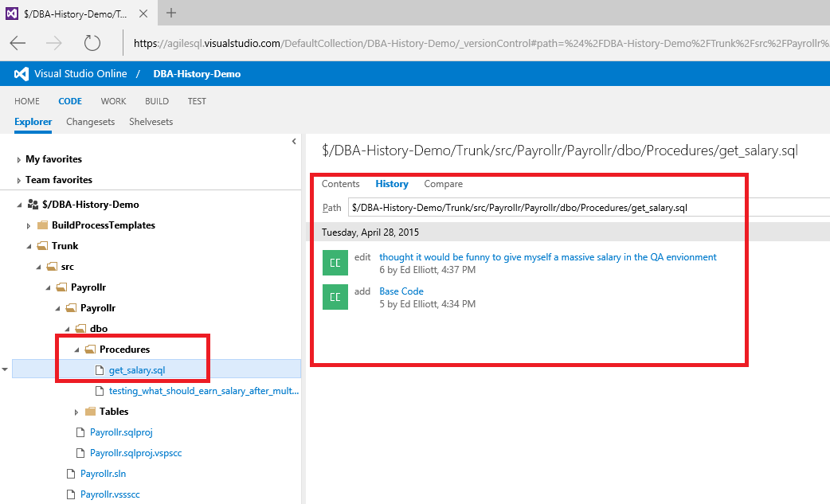Click the browser address bar URL
830x504 pixels.
[x=480, y=43]
